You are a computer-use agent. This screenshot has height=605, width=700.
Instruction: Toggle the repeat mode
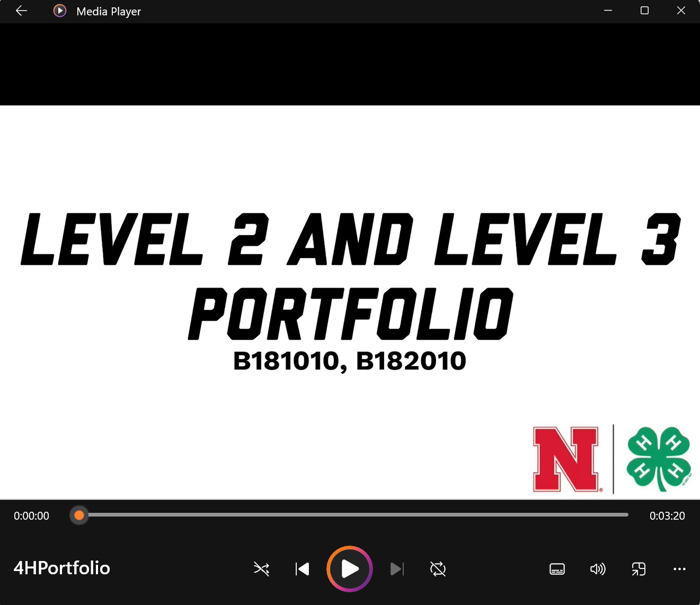[438, 569]
